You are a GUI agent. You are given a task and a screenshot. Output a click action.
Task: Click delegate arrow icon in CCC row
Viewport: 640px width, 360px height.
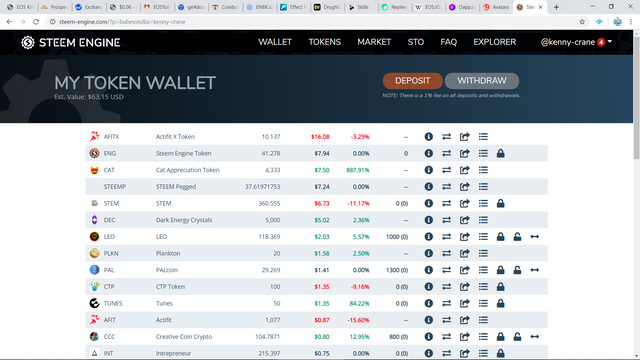click(535, 337)
